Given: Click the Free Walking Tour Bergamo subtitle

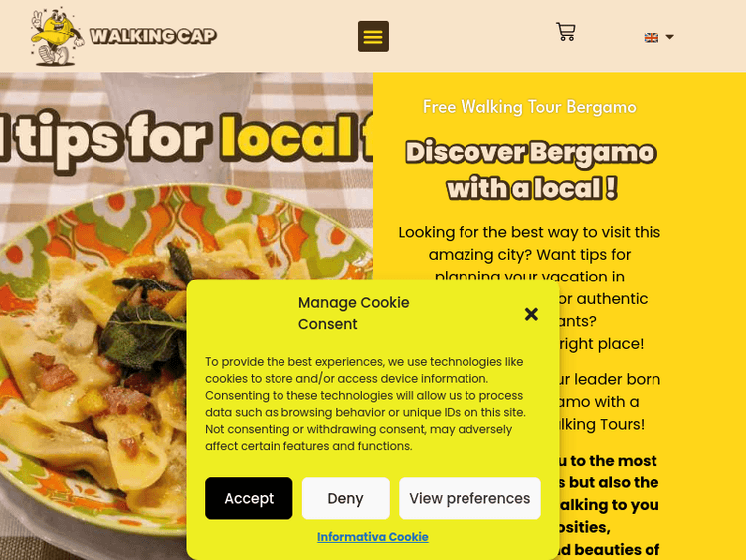Looking at the screenshot, I should pyautogui.click(x=529, y=107).
